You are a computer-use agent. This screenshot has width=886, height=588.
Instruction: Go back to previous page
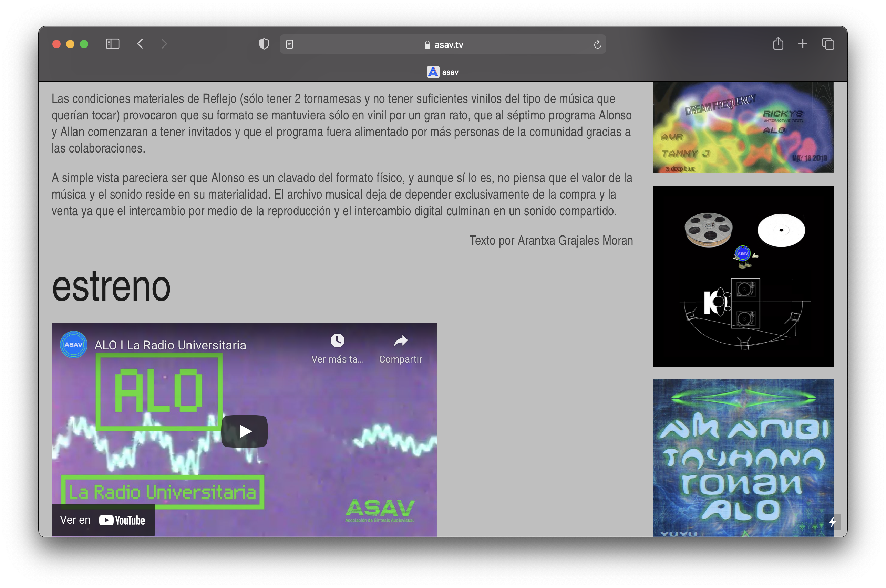click(x=140, y=44)
